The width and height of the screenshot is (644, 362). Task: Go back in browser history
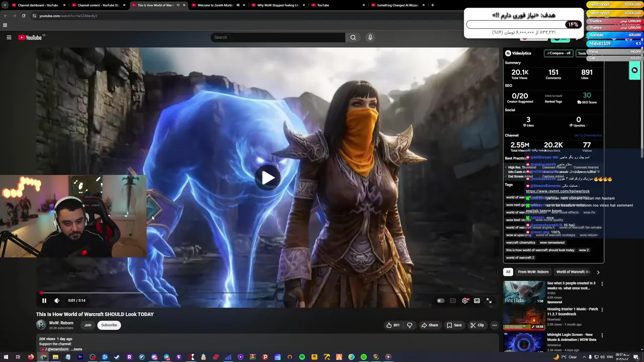coord(6,16)
